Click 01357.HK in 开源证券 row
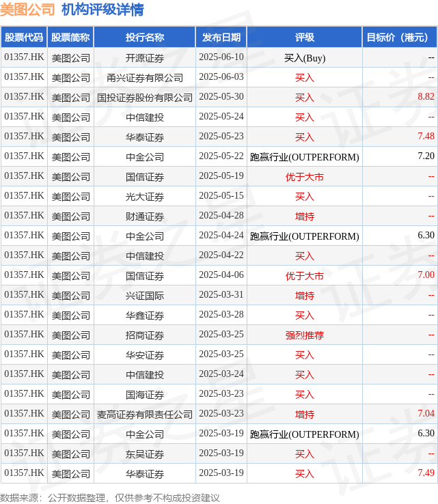 (24, 57)
